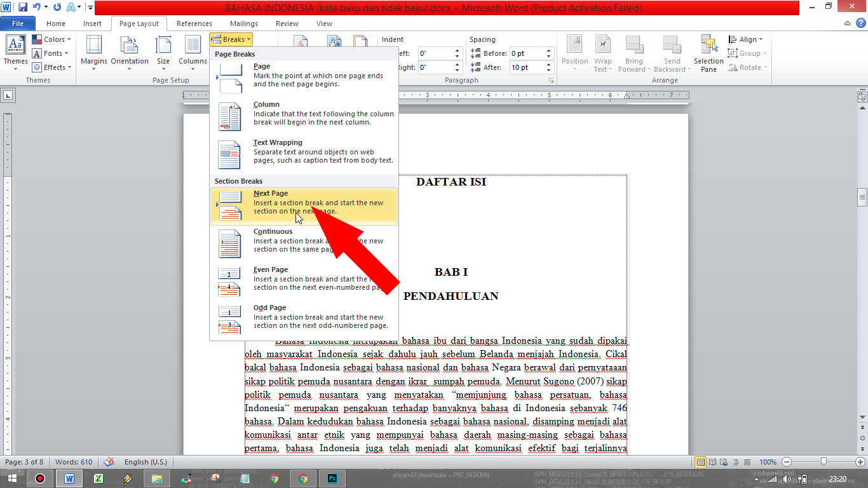
Task: Open the Orientation options
Action: click(x=130, y=52)
